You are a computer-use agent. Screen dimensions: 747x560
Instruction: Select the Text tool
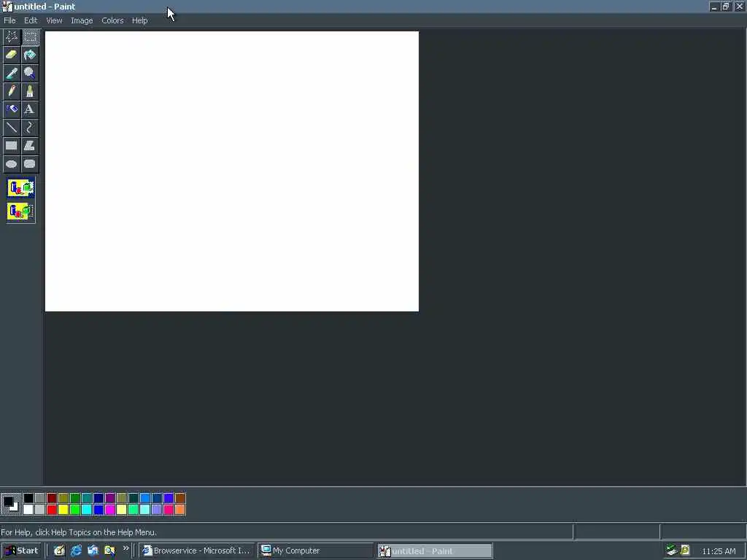(29, 109)
